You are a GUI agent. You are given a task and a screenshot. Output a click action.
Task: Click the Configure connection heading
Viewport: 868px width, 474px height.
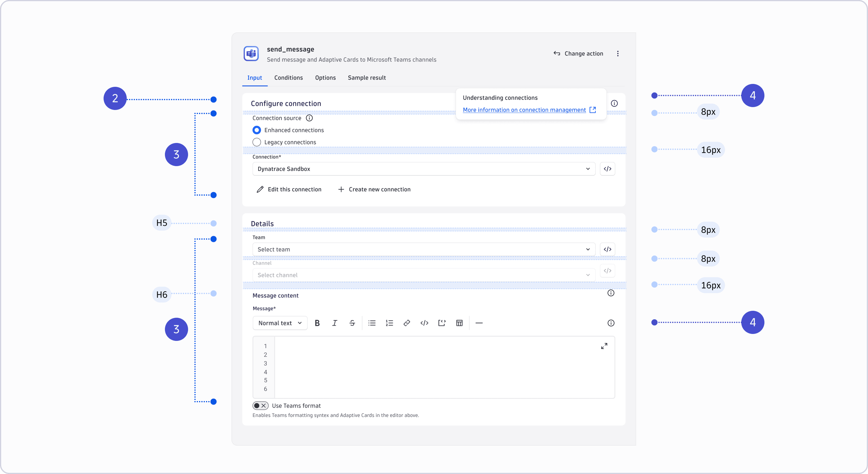click(x=286, y=104)
